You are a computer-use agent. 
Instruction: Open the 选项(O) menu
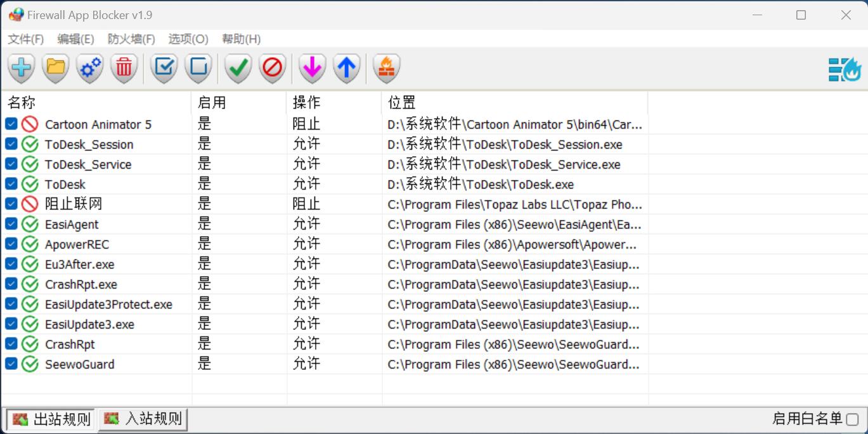(188, 39)
